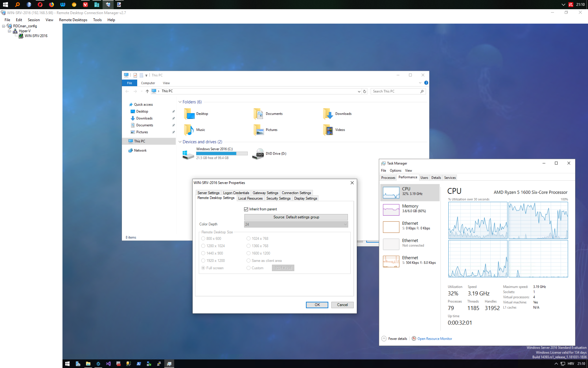Click Source: Default settings group button
588x368 pixels.
click(x=296, y=217)
